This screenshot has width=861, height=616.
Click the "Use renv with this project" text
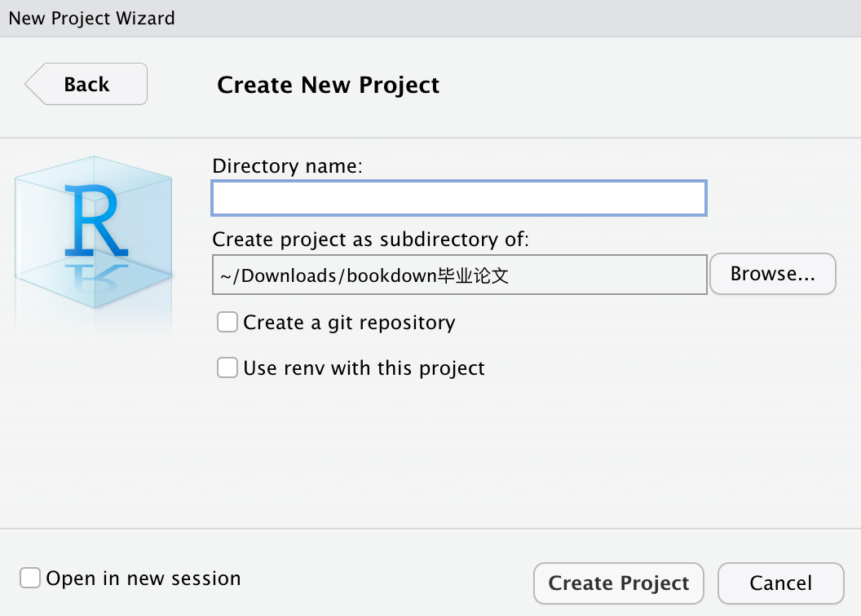364,368
